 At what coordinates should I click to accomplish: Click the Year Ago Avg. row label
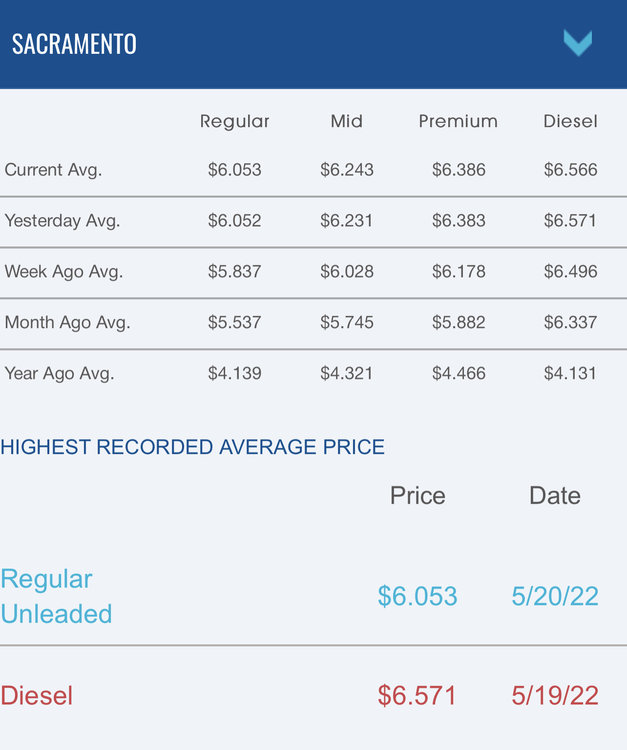click(59, 374)
